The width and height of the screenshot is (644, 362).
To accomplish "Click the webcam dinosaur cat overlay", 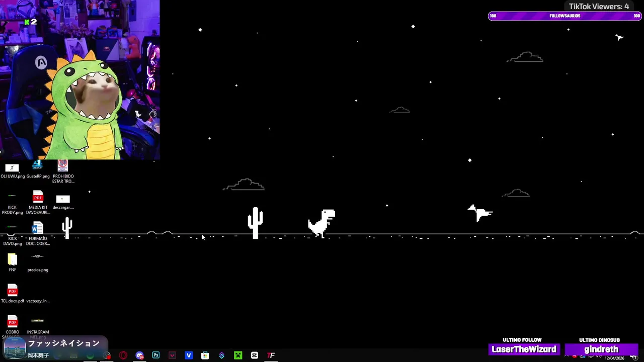I will click(80, 80).
